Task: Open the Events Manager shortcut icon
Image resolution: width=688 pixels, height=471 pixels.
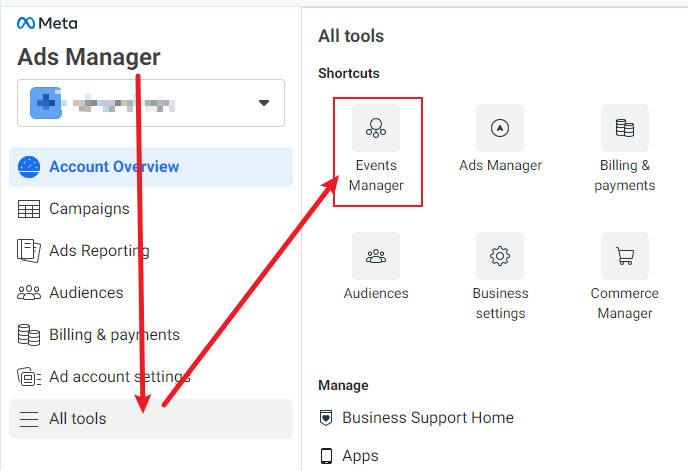Action: (376, 129)
